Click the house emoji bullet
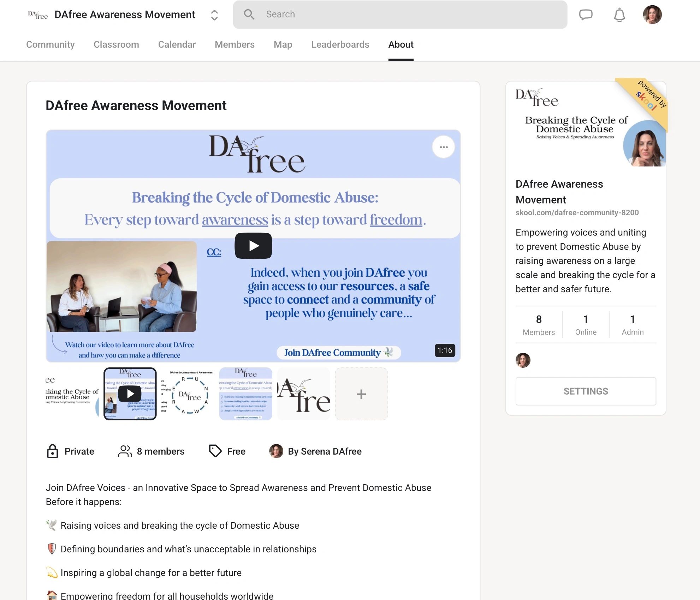700x600 pixels. [x=52, y=595]
